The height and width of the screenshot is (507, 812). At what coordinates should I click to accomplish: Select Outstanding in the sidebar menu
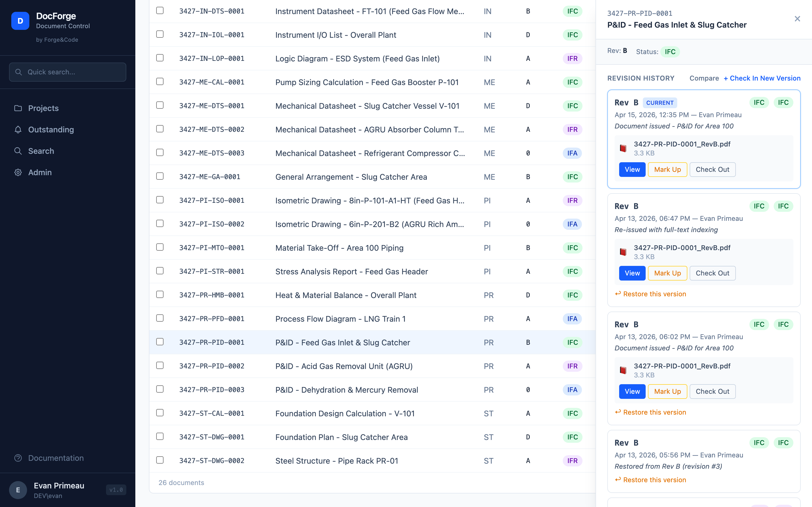(51, 130)
